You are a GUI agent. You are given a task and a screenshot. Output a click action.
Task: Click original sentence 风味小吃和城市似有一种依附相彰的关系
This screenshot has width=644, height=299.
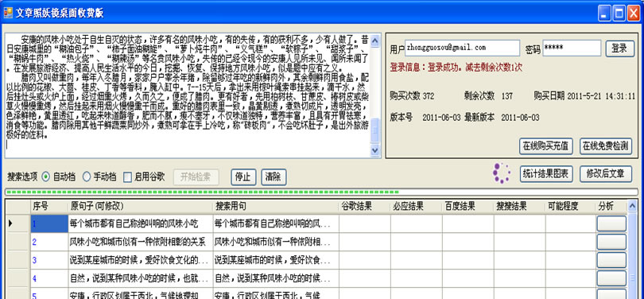141,243
